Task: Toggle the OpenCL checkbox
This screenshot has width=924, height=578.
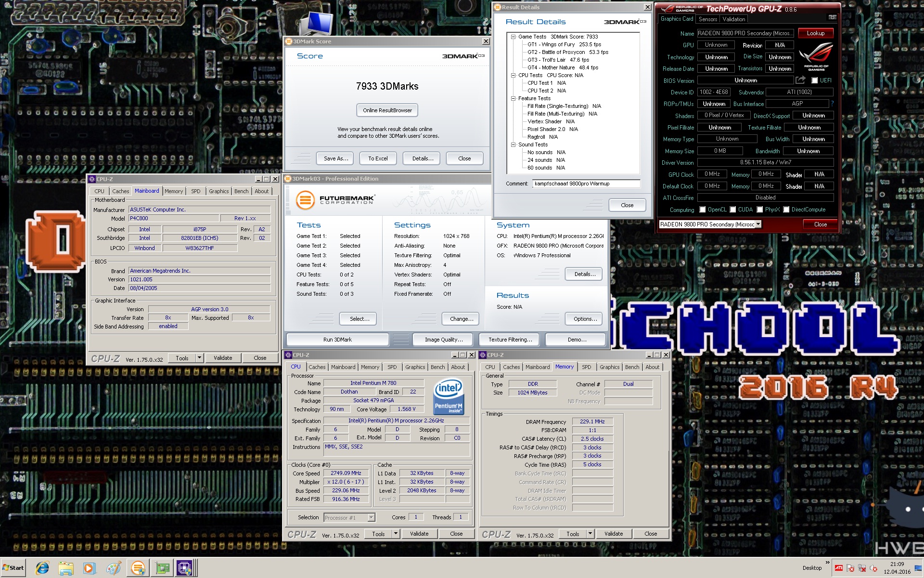Action: point(703,210)
